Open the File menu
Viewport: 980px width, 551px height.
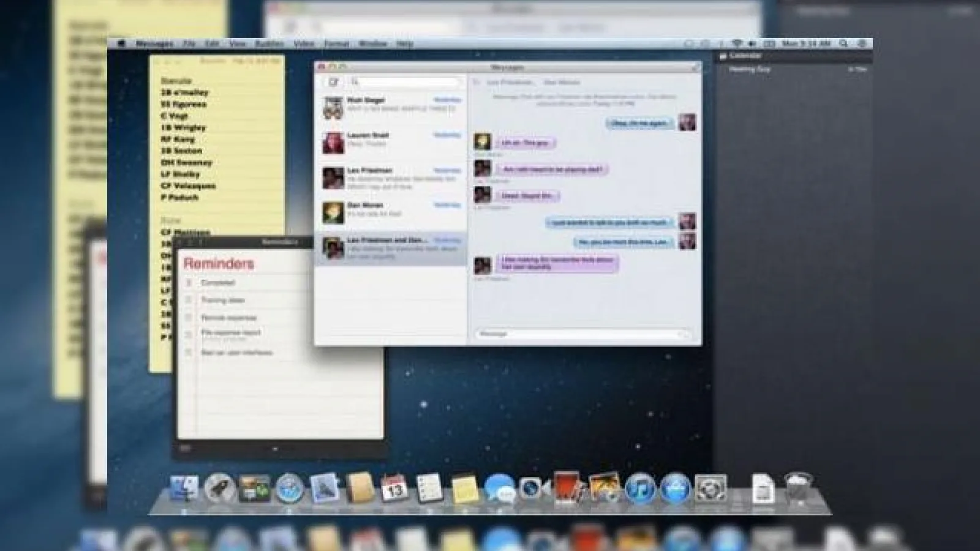tap(189, 44)
